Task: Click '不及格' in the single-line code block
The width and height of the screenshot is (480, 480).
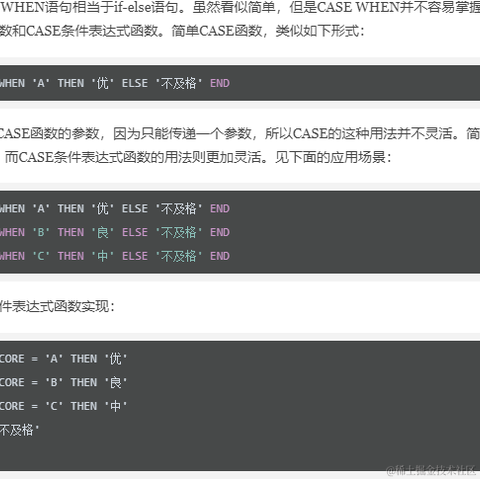Action: (x=179, y=83)
